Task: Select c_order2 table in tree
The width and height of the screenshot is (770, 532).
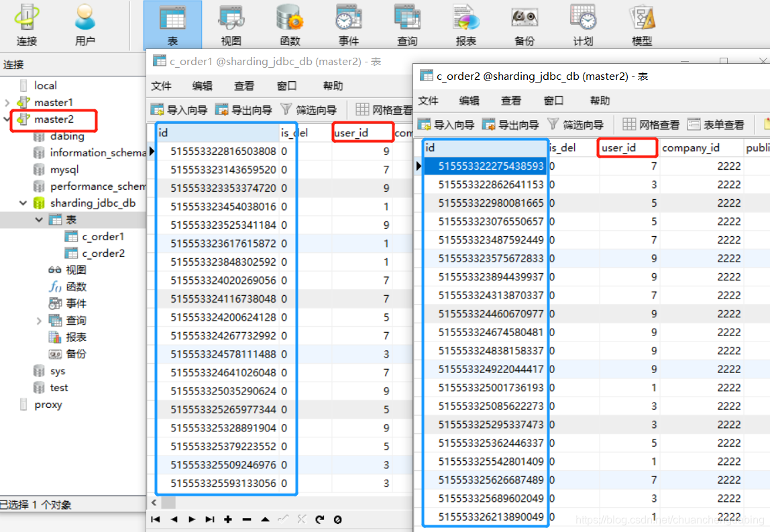Action: 103,254
